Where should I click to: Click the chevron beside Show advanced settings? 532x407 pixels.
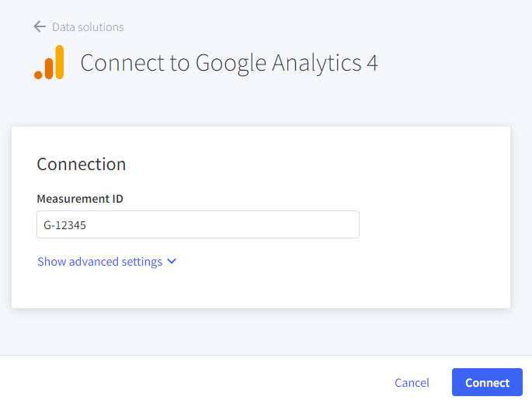point(172,262)
